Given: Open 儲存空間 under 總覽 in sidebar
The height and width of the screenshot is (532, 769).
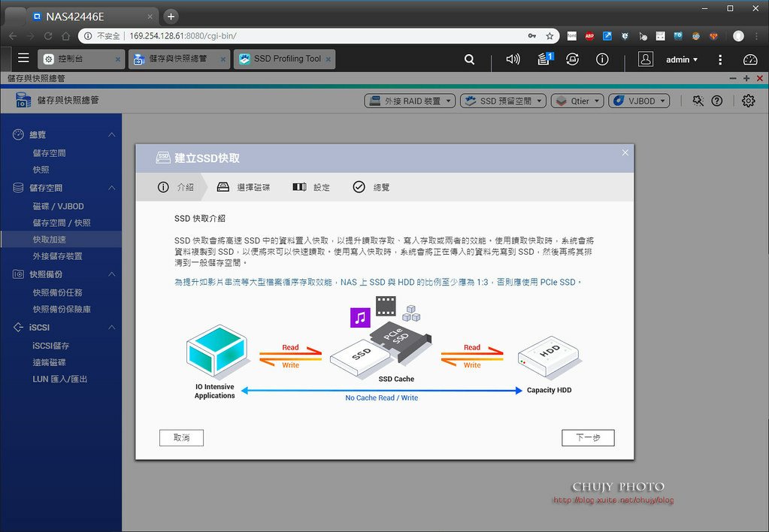Looking at the screenshot, I should click(49, 153).
